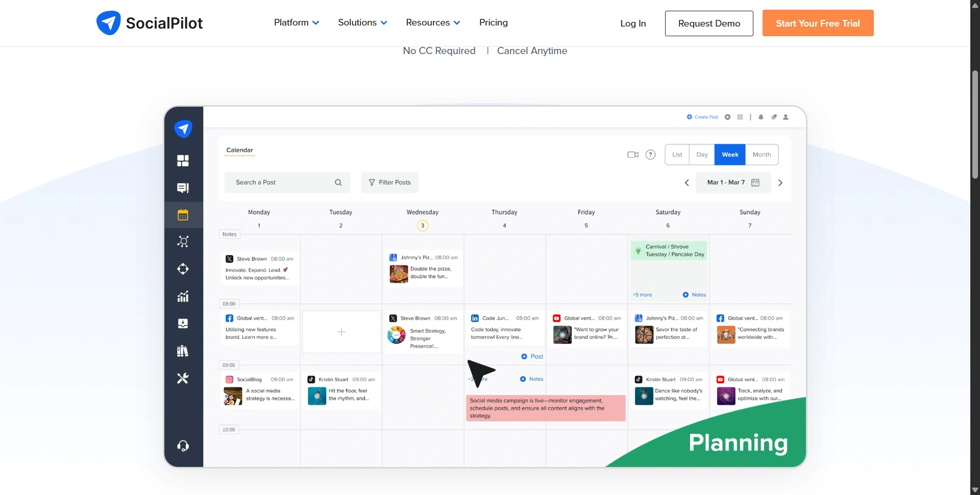The image size is (980, 495).
Task: Open the tools wrench icon in sidebar
Action: tap(183, 378)
